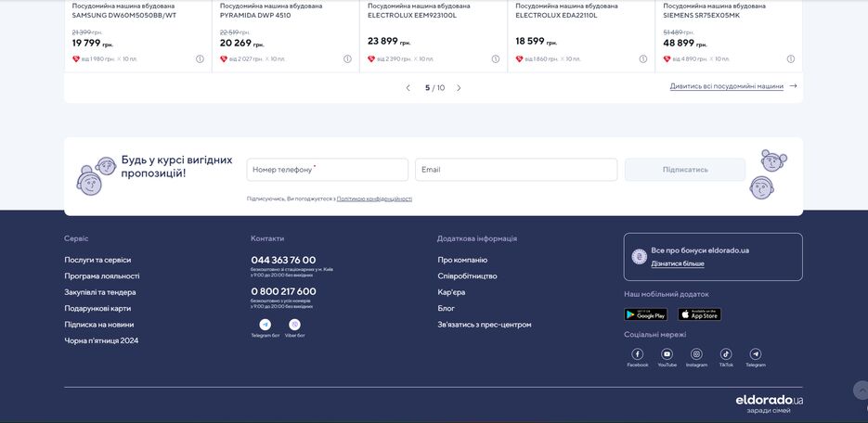Viewport: 868px width, 423px height.
Task: Open Послуги та сервіси footer link
Action: tap(98, 260)
